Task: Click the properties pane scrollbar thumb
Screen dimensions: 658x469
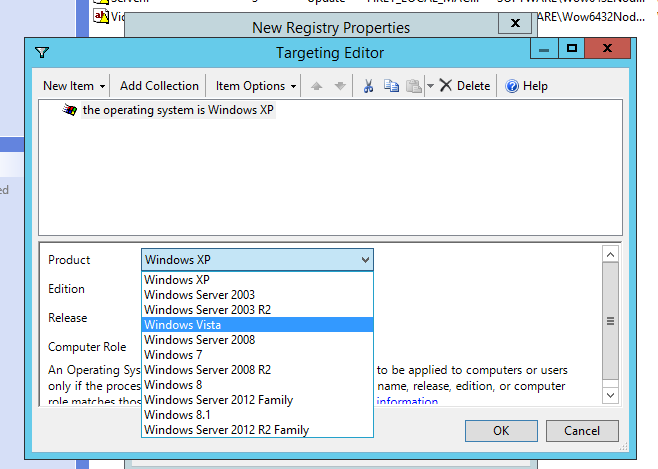Action: (x=610, y=321)
